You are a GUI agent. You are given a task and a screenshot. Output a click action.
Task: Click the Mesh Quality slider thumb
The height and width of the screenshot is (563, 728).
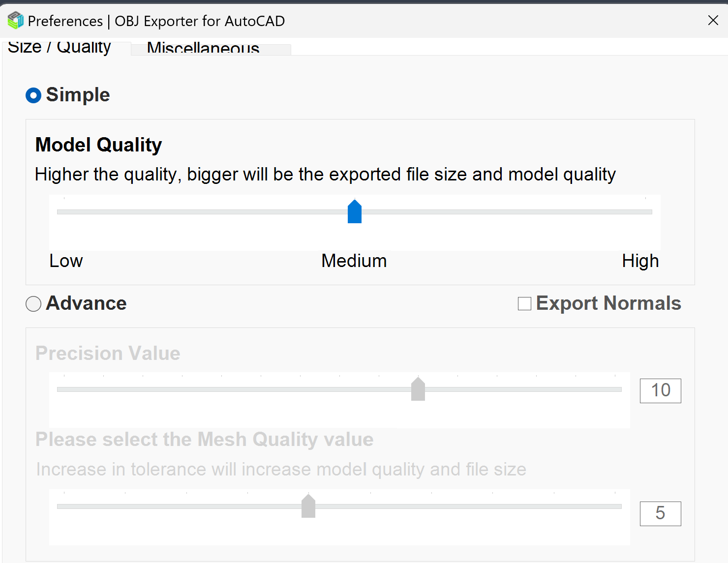[x=308, y=506]
